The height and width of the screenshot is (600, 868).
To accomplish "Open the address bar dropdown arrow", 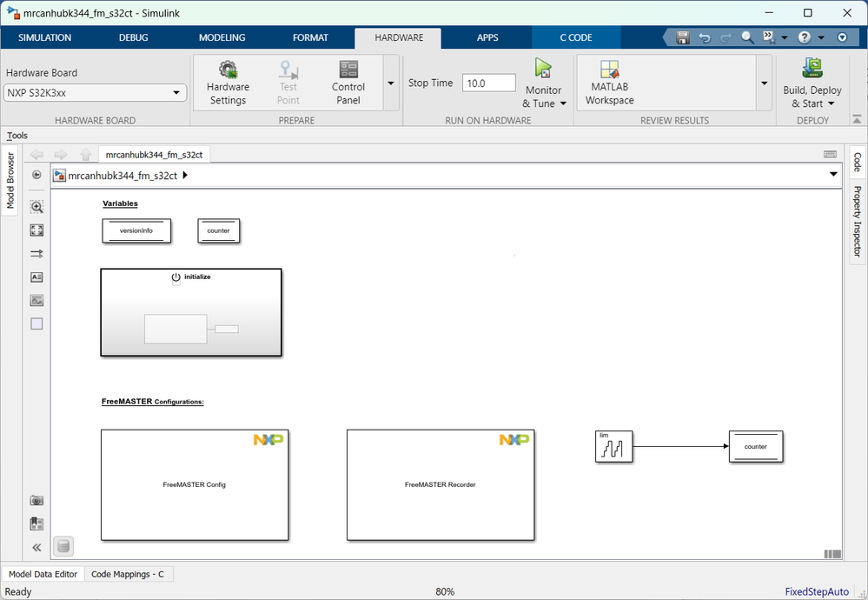I will [x=833, y=175].
